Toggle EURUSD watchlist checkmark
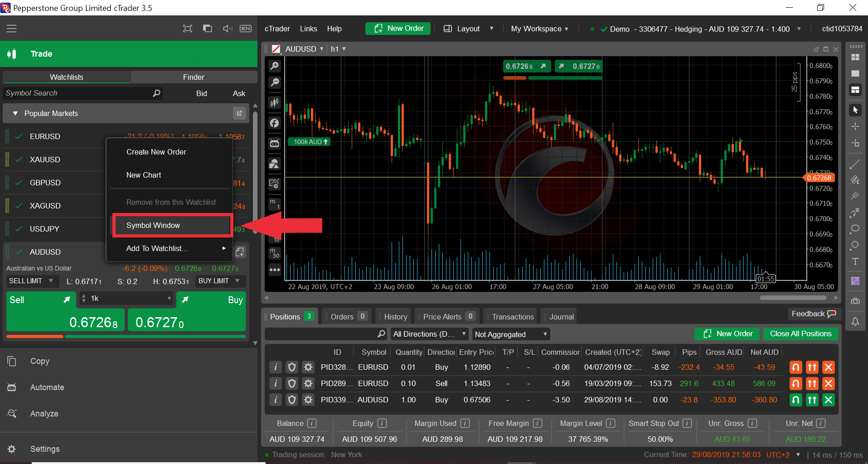 click(x=19, y=136)
